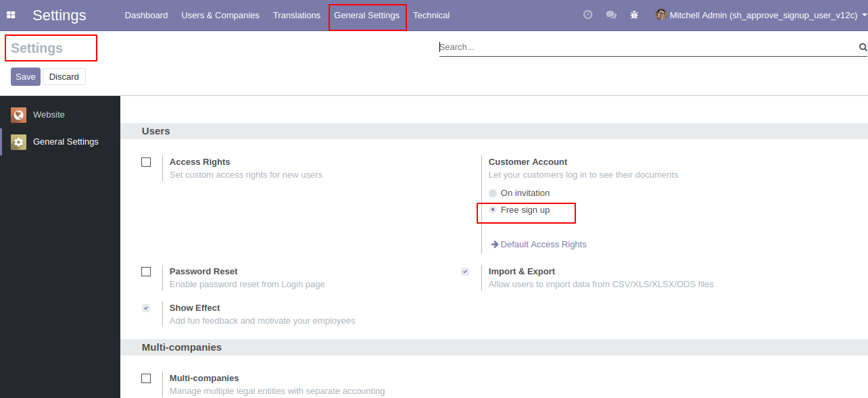Click 'Allow users to import data' description
868x398 pixels.
601,284
